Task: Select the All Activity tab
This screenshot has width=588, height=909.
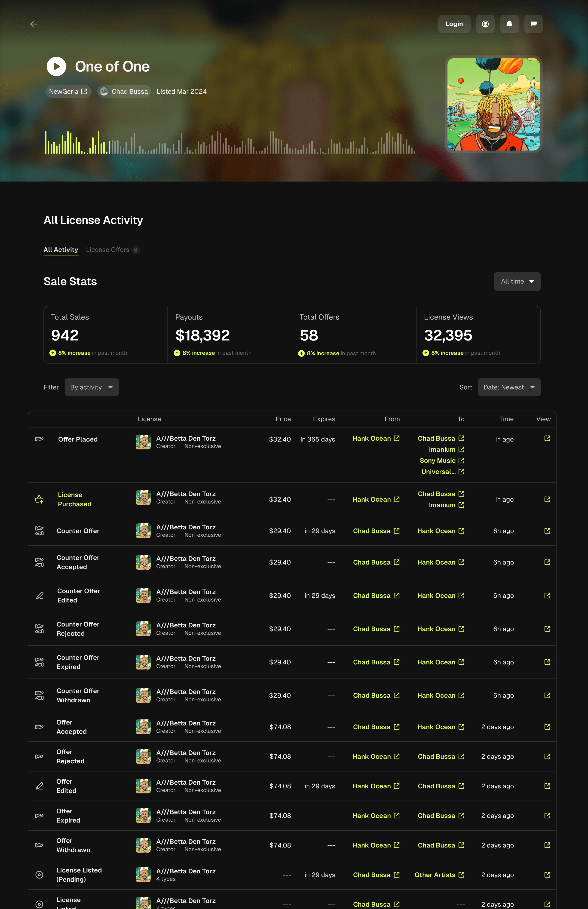Action: pyautogui.click(x=61, y=250)
